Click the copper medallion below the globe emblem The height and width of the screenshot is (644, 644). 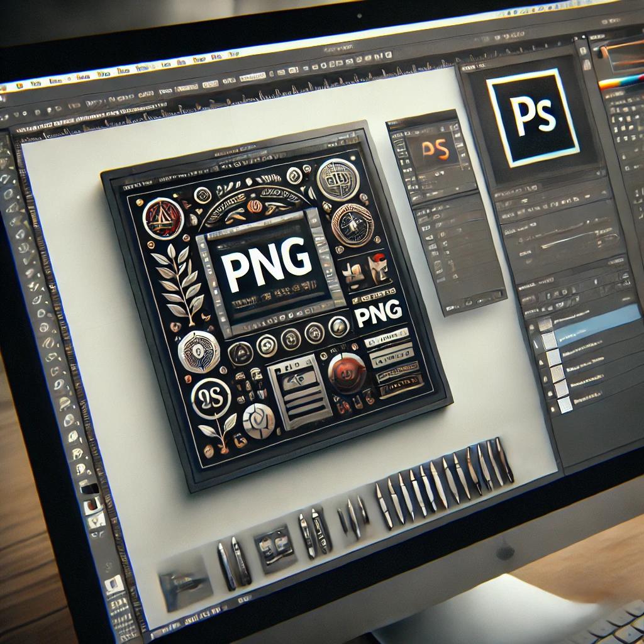352,225
